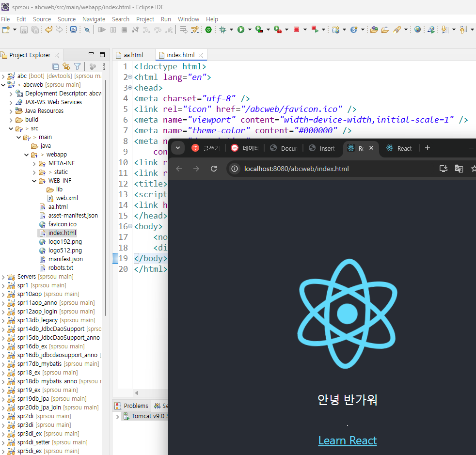
Task: Collapse the abcweb project node
Action: 3,85
